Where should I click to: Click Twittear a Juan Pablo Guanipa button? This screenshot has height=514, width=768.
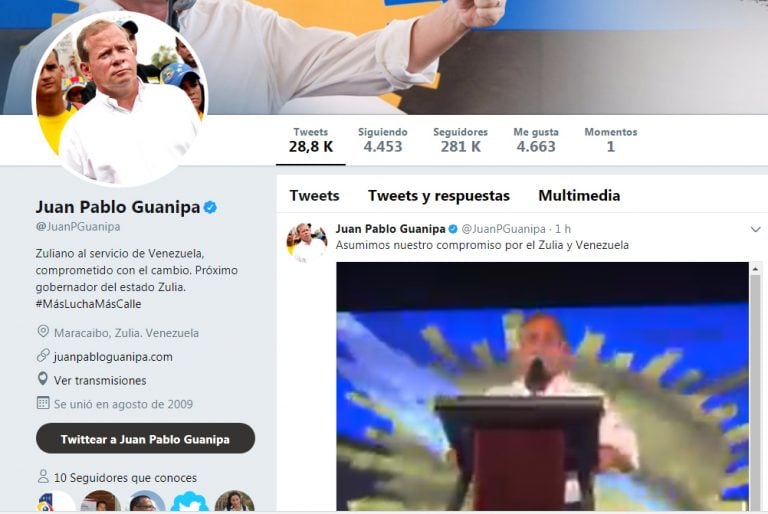coord(145,439)
